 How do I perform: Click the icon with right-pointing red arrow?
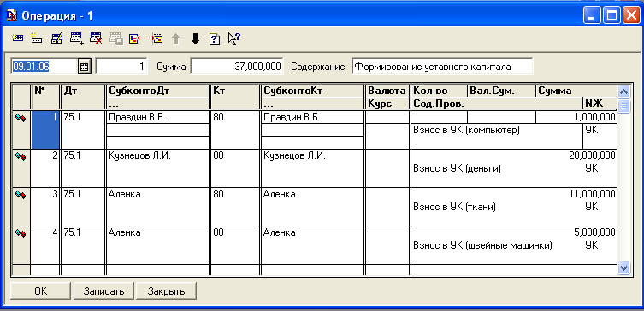tap(156, 38)
